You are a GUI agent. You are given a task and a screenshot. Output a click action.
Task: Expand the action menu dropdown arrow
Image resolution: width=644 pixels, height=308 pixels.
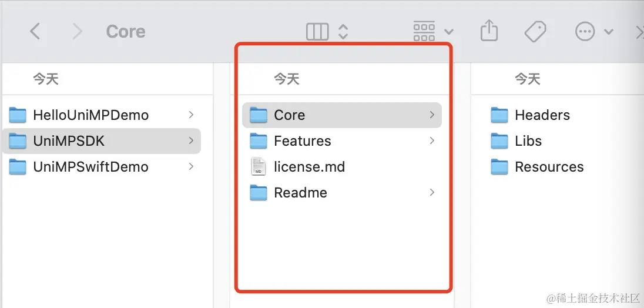pos(609,32)
